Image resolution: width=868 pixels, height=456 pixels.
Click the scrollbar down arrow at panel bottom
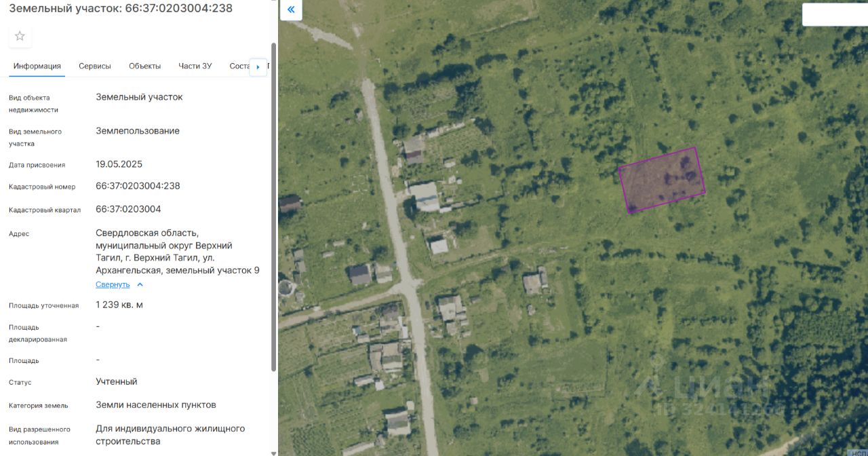pyautogui.click(x=274, y=452)
